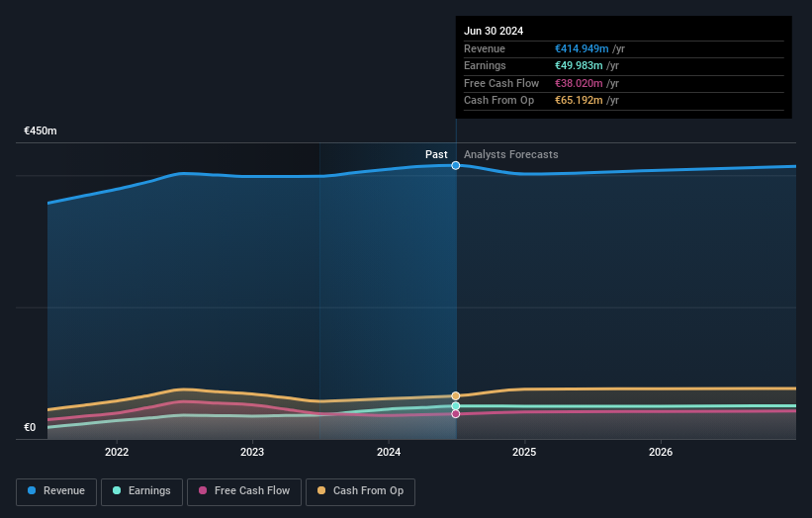Toggle the Revenue legend button
Screen dimensions: 812x518
56,491
